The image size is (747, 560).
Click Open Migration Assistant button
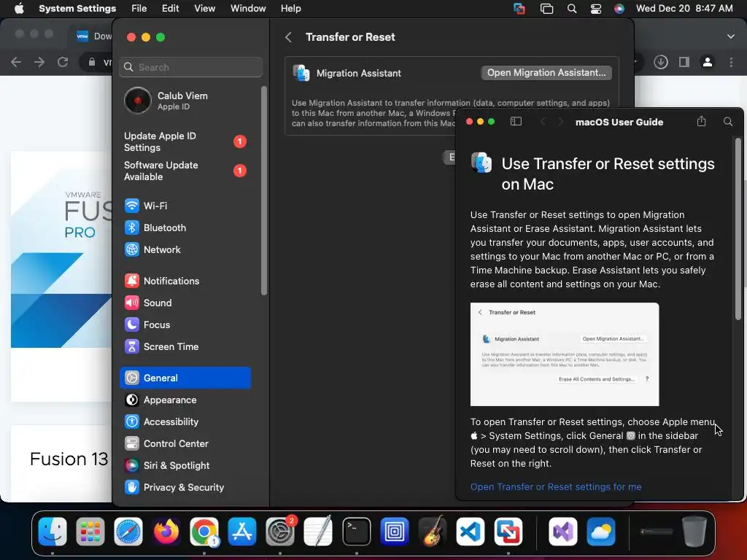[546, 73]
